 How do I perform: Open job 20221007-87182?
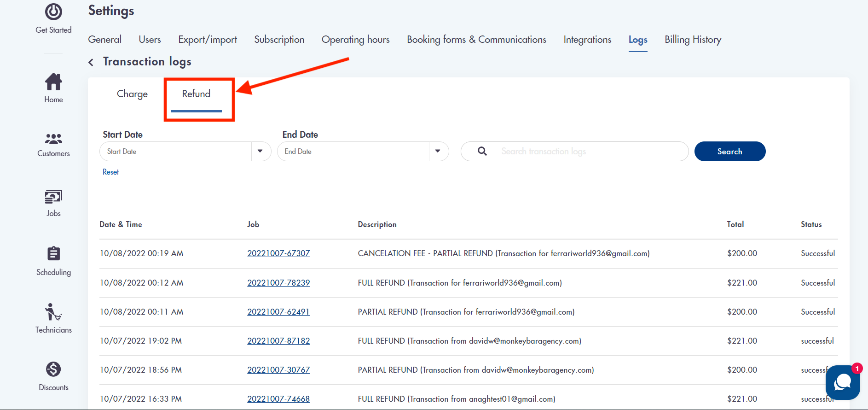(x=278, y=341)
